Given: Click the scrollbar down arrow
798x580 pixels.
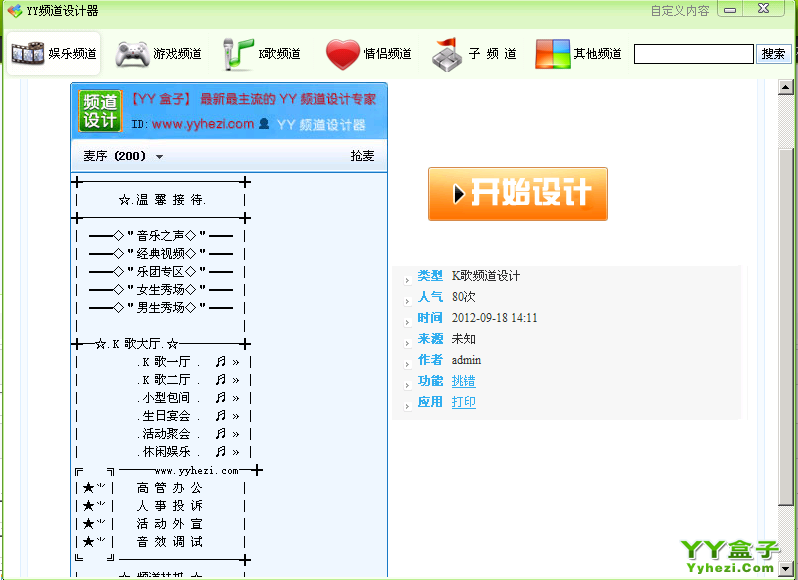Looking at the screenshot, I should (785, 568).
